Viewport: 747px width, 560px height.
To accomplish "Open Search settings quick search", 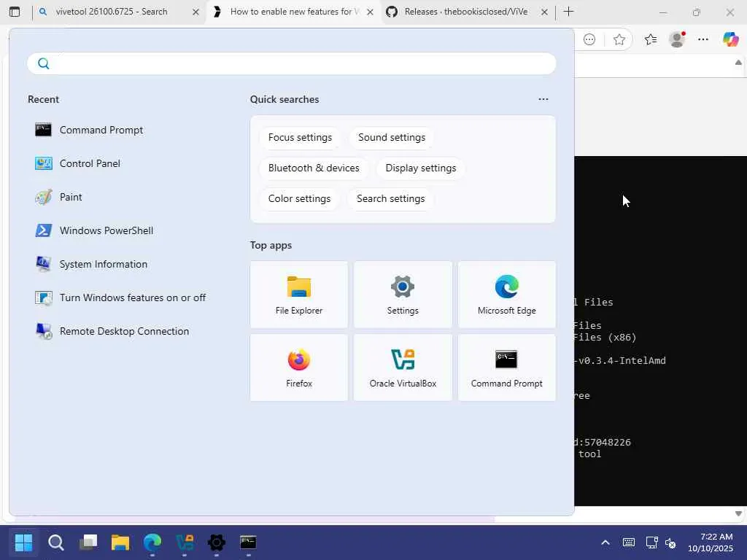I will (391, 198).
